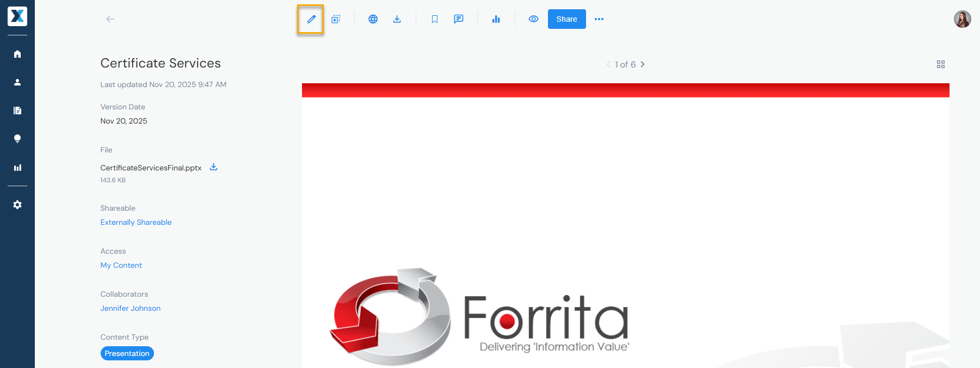
Task: Click the X logo in the sidebar
Action: (x=17, y=16)
